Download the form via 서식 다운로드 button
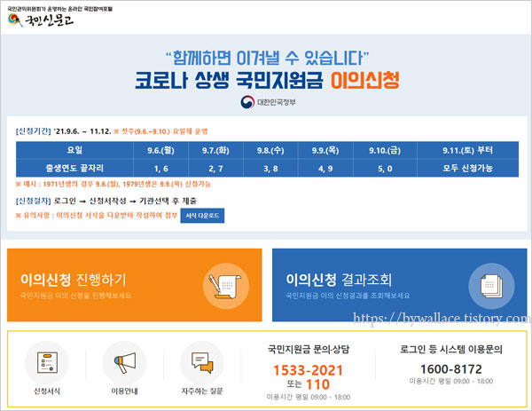Viewport: 532px width, 411px height. coord(202,216)
